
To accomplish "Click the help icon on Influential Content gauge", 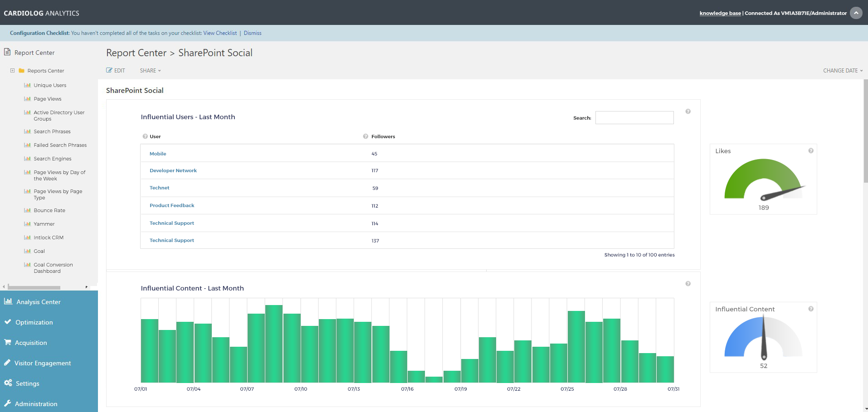I will (x=811, y=309).
